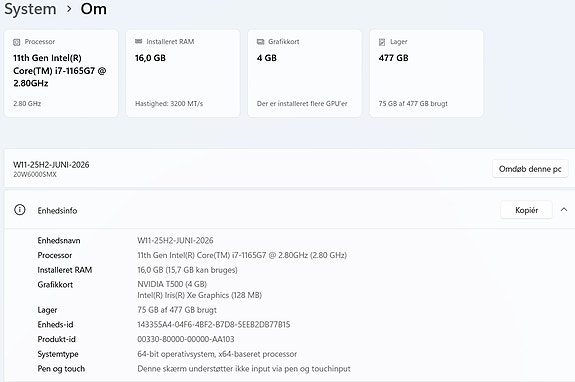Click the Processor chip icon in the first card
Image resolution: width=575 pixels, height=382 pixels.
coord(17,42)
